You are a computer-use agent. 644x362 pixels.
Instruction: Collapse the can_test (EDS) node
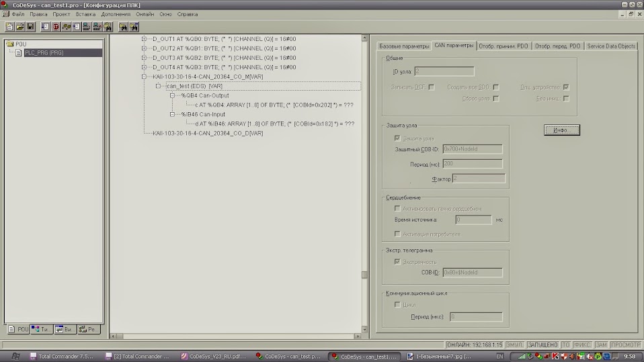pyautogui.click(x=158, y=86)
